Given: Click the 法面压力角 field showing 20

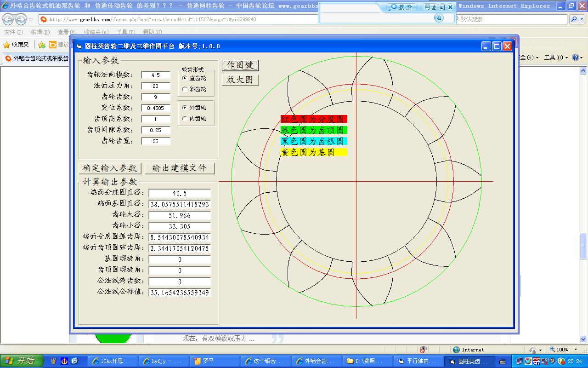Looking at the screenshot, I should point(156,86).
